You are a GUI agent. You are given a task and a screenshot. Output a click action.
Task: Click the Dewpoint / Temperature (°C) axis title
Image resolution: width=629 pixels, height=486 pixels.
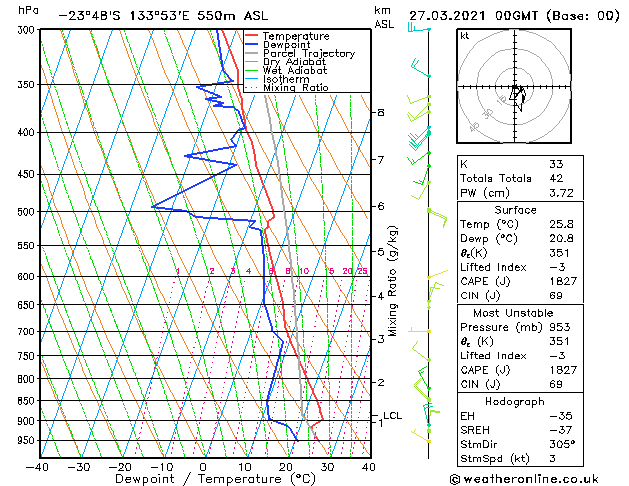coord(215,479)
